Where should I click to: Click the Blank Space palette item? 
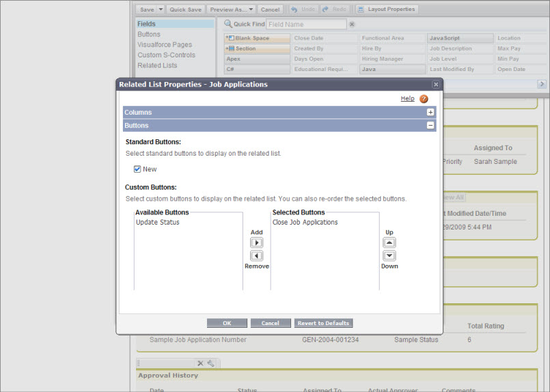[257, 38]
